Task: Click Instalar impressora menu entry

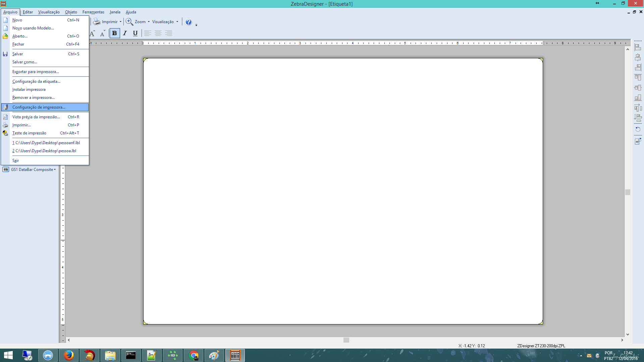Action: 45,89
